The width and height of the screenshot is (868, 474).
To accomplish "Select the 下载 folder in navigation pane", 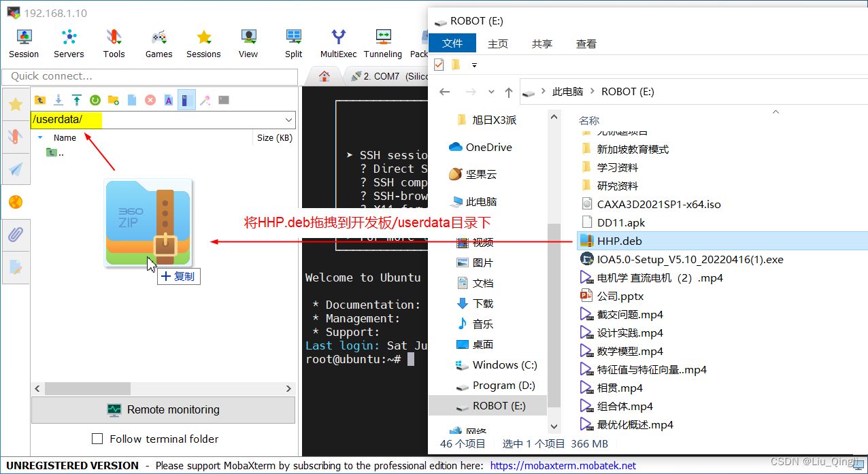I will tap(475, 303).
